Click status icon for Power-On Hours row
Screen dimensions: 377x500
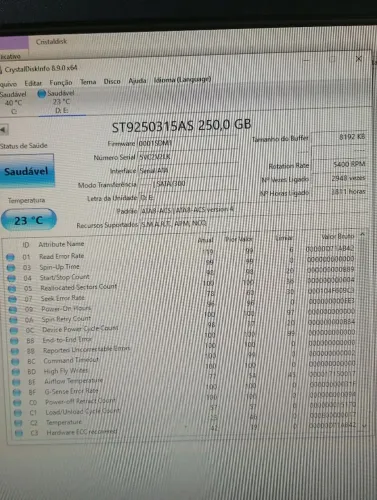(13, 309)
